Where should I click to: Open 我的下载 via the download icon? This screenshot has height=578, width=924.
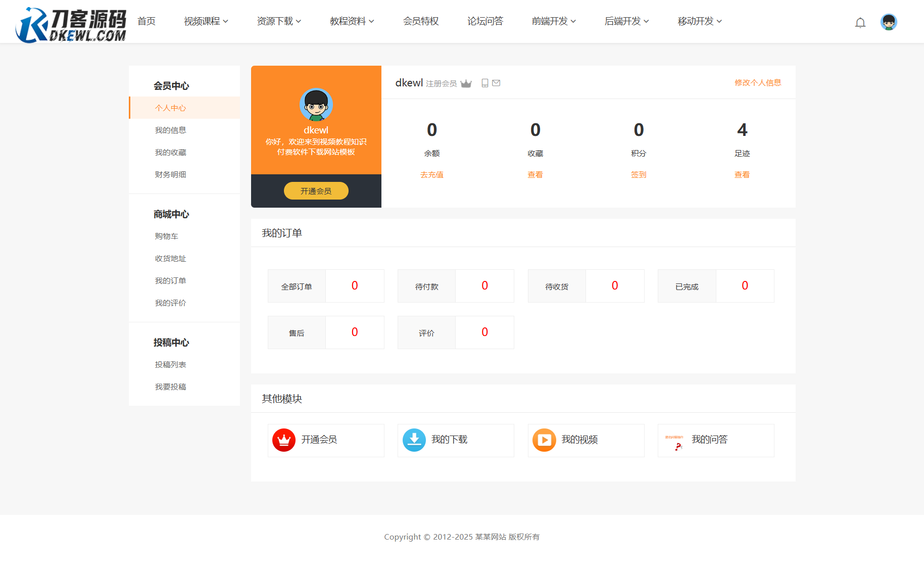coord(414,440)
